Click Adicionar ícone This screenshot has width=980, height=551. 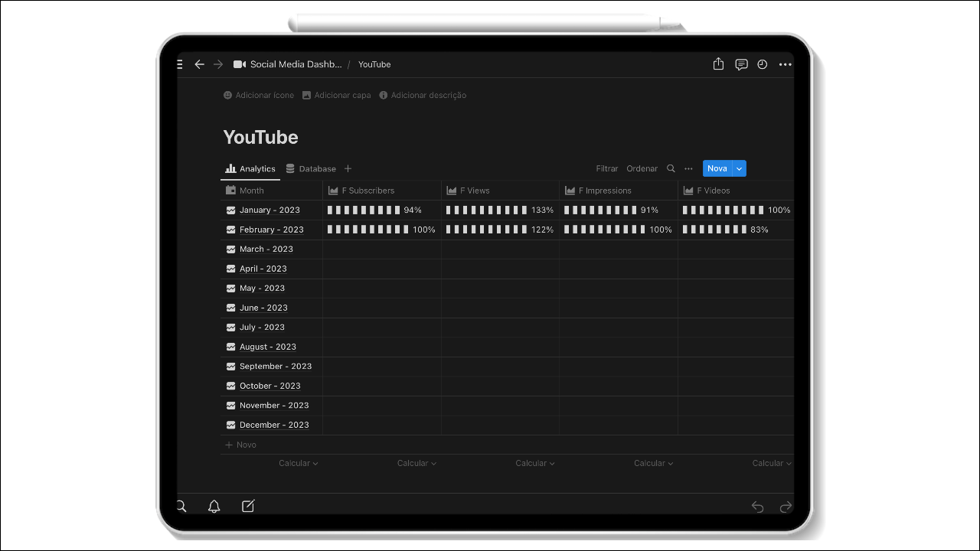tap(259, 95)
